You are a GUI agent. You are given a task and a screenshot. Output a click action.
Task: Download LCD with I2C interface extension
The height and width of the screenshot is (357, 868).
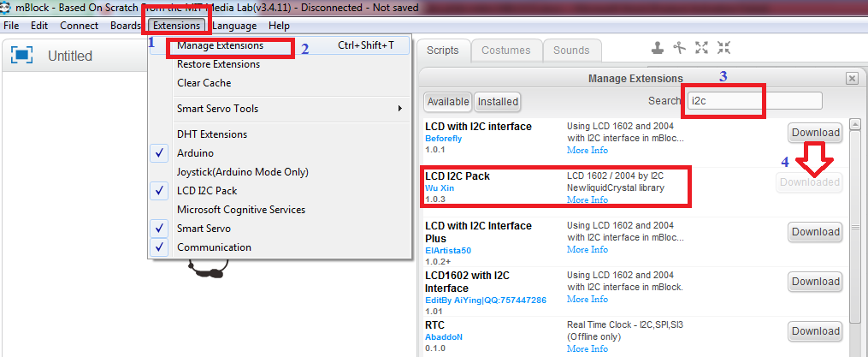816,133
